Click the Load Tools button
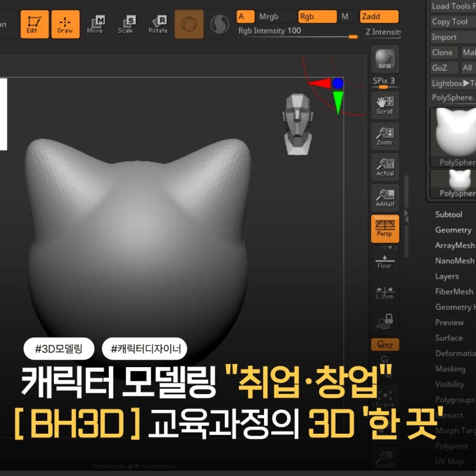Viewport: 476px width, 476px height. (x=453, y=6)
